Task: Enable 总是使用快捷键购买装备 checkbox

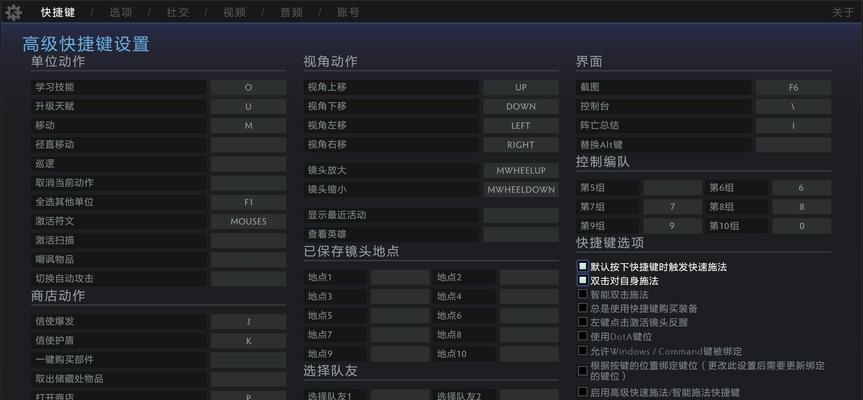Action: 582,308
